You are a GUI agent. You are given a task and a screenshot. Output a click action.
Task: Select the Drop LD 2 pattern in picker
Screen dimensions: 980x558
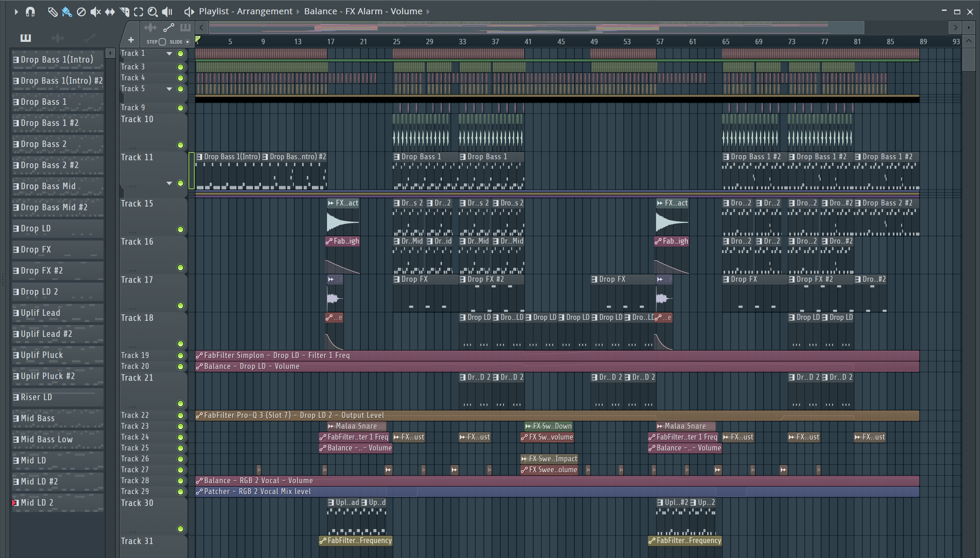tap(58, 292)
